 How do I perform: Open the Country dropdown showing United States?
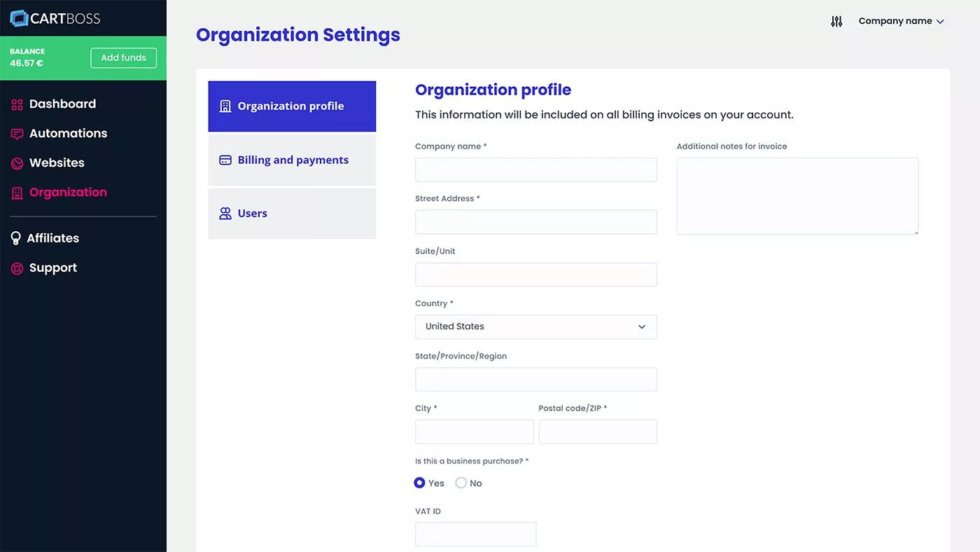(x=536, y=327)
